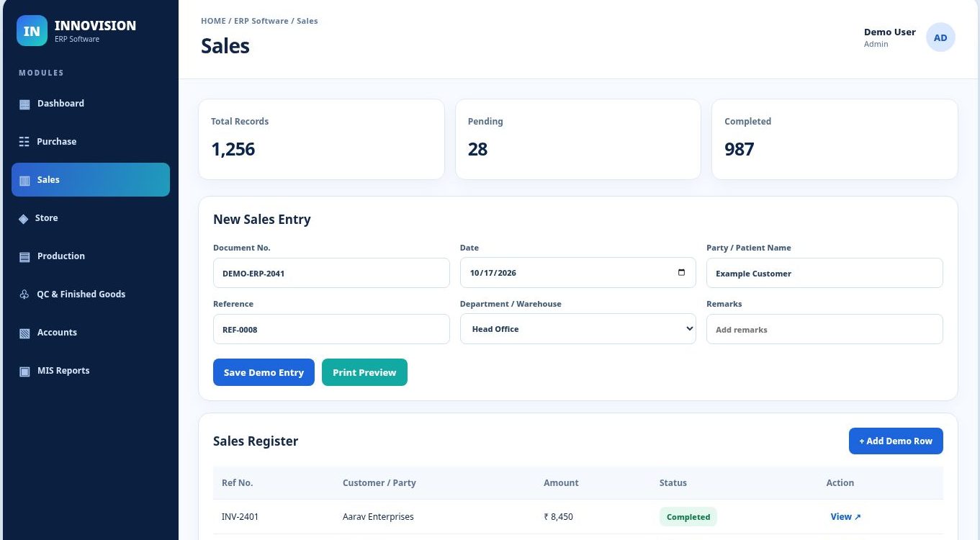The width and height of the screenshot is (980, 540).
Task: Click the Purchase list icon in sidebar
Action: 24,142
